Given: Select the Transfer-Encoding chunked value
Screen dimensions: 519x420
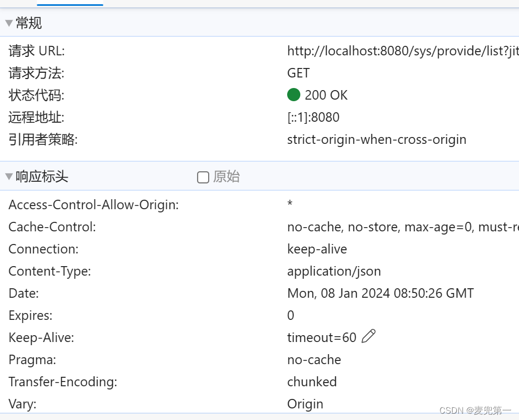Looking at the screenshot, I should [312, 382].
